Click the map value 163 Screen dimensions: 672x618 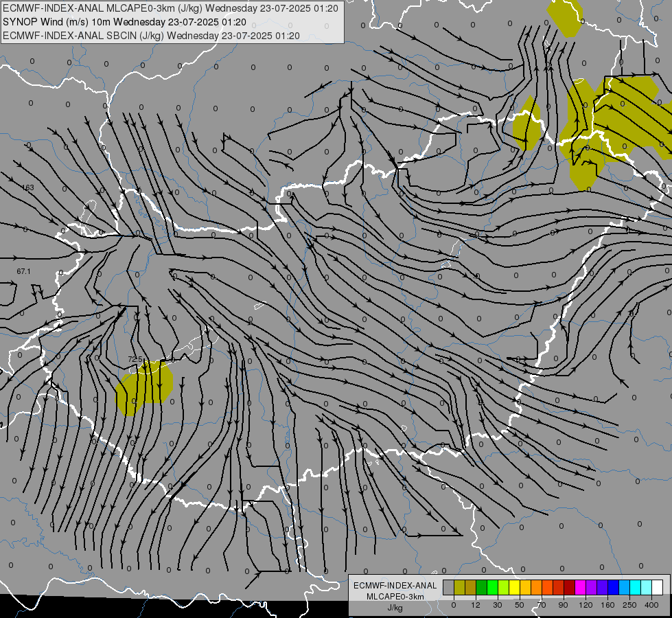point(28,188)
